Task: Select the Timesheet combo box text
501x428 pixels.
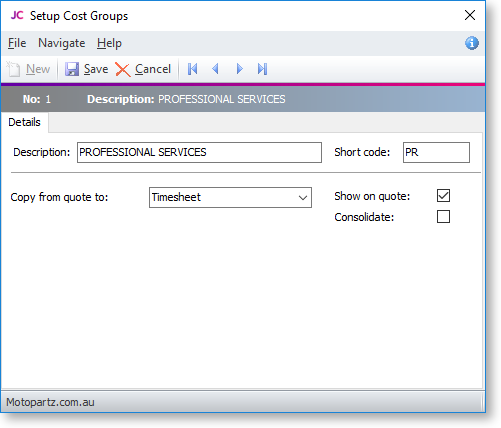Action: coord(176,197)
